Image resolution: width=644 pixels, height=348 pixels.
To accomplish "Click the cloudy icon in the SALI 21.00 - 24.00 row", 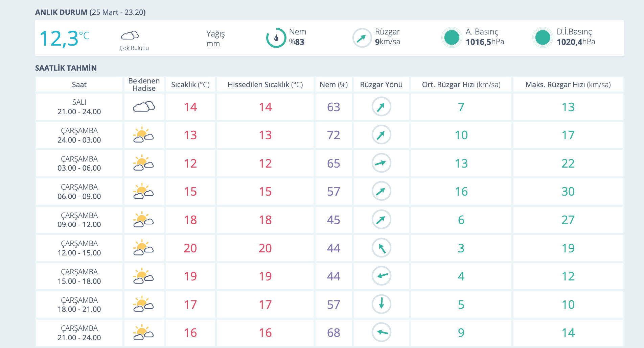I will 144,107.
